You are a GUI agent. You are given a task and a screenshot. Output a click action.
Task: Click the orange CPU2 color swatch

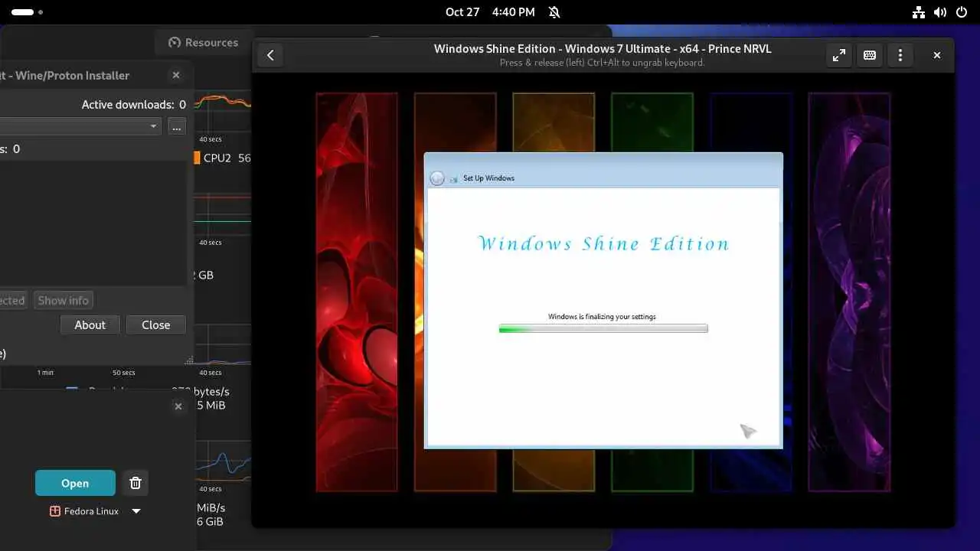[197, 158]
